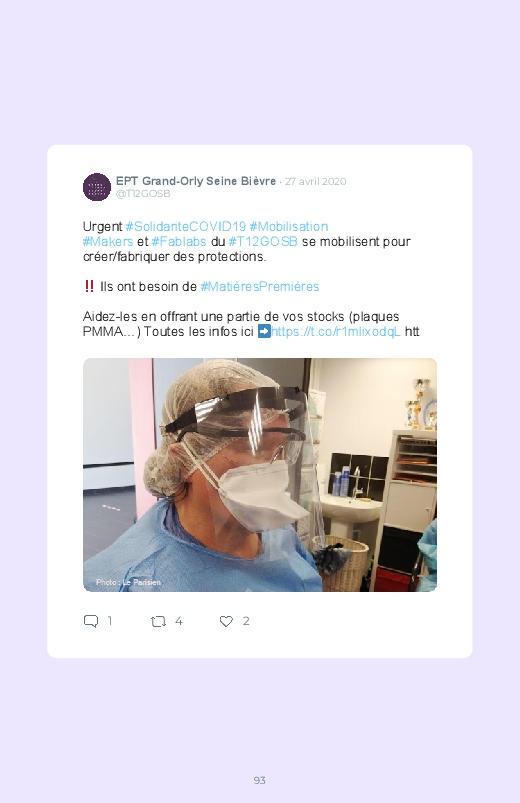Open the EPT Grand-Orly profile avatar
This screenshot has width=520, height=803.
click(x=97, y=187)
